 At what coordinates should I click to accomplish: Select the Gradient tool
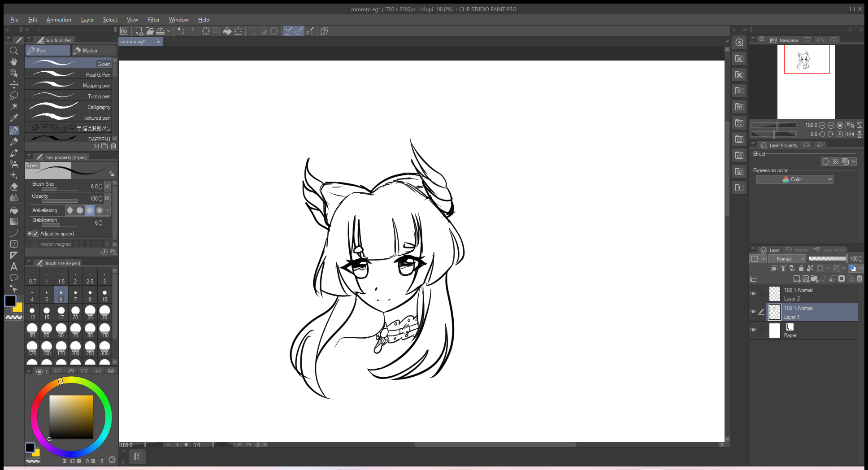(14, 222)
